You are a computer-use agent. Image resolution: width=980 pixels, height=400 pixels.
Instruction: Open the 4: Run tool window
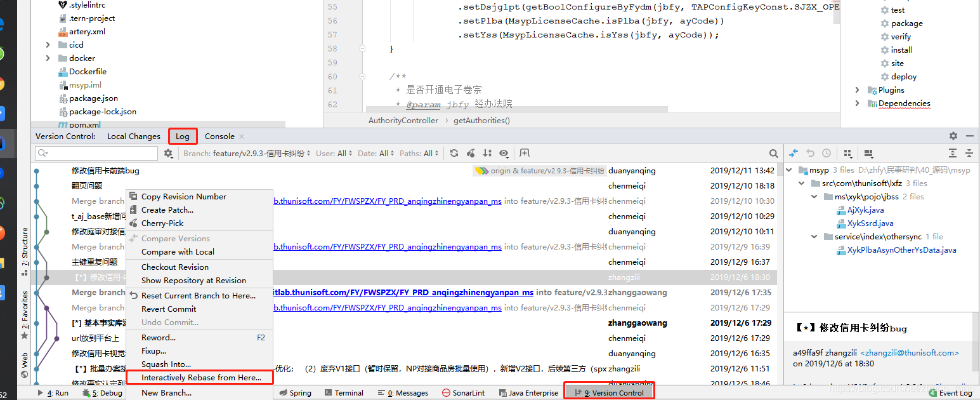coord(53,393)
